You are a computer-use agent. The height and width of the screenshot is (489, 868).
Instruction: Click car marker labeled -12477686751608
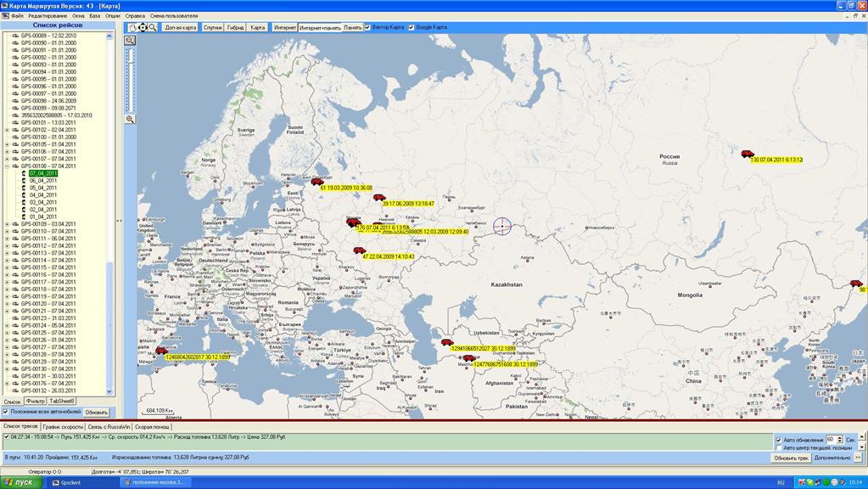click(x=469, y=358)
